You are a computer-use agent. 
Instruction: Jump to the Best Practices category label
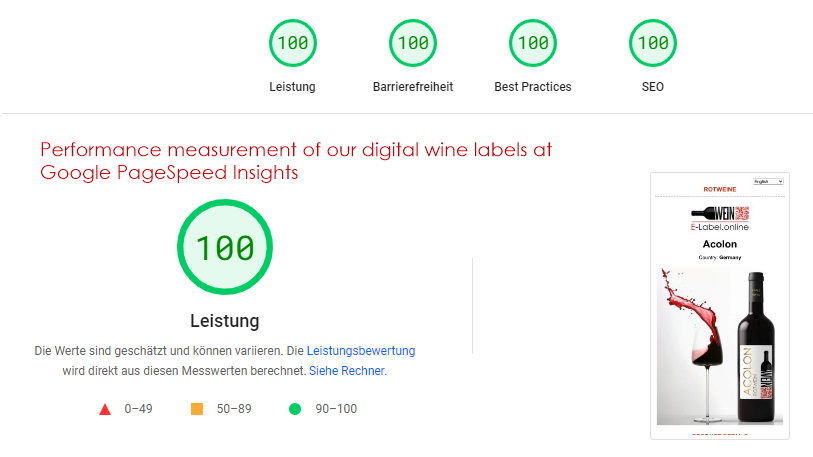pyautogui.click(x=533, y=87)
